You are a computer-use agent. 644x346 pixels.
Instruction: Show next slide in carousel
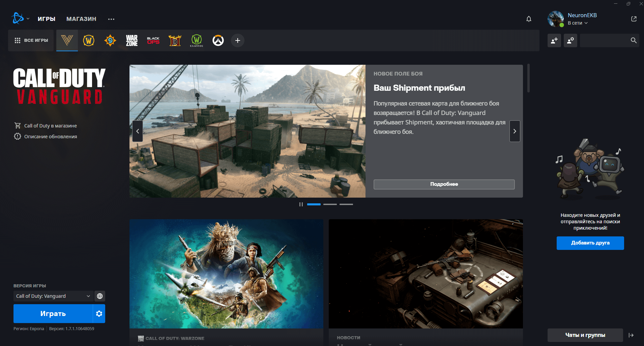(515, 131)
